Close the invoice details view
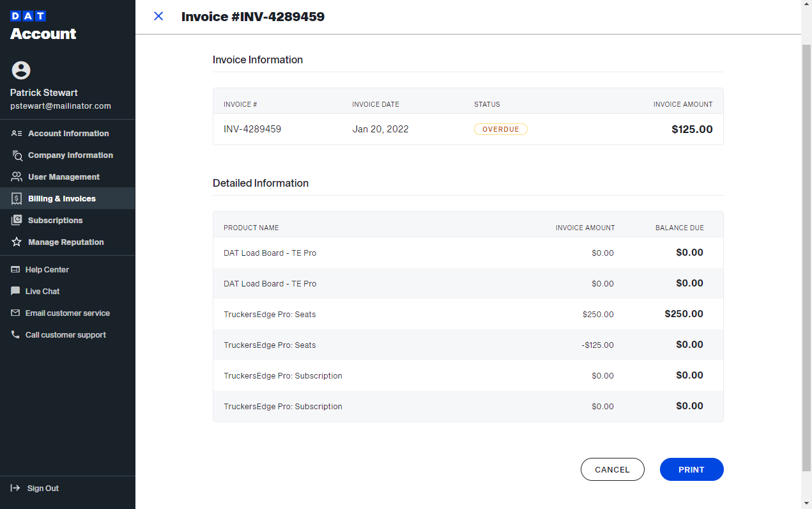Image resolution: width=812 pixels, height=509 pixels. pyautogui.click(x=158, y=16)
